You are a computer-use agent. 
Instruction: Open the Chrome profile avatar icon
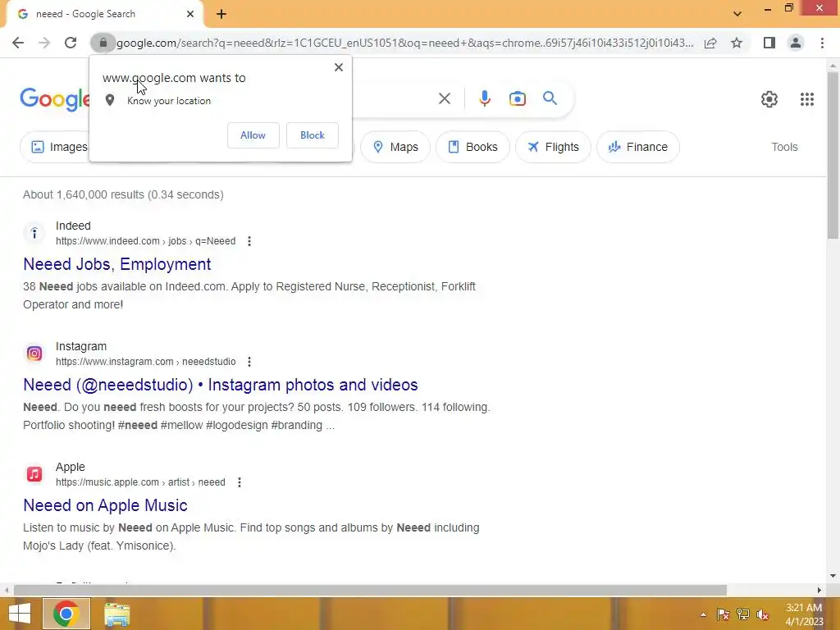tap(796, 43)
